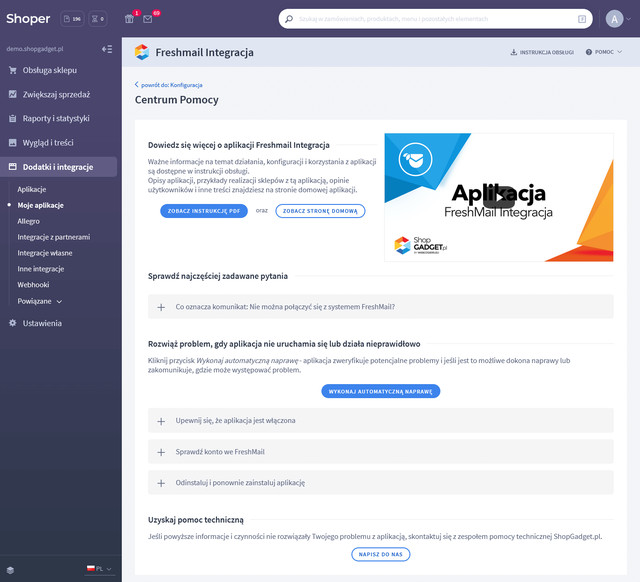Click the Ustawienia gear icon

click(x=13, y=323)
